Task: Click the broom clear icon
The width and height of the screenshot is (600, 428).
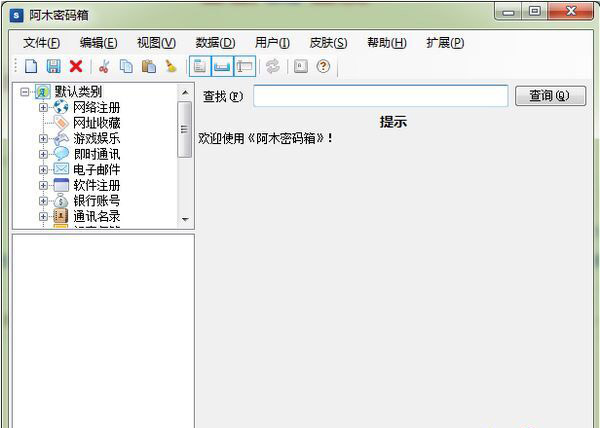Action: pyautogui.click(x=170, y=66)
